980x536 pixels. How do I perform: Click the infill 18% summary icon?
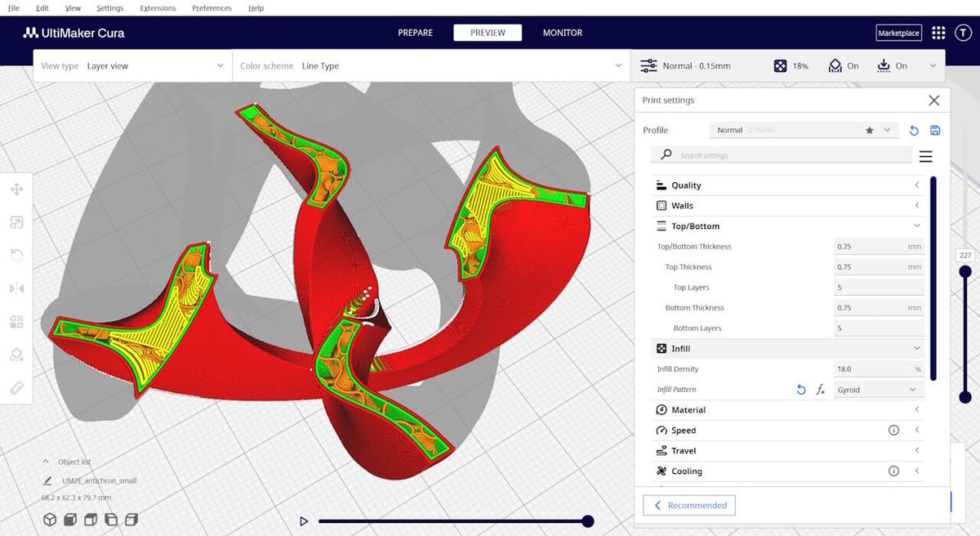[780, 65]
